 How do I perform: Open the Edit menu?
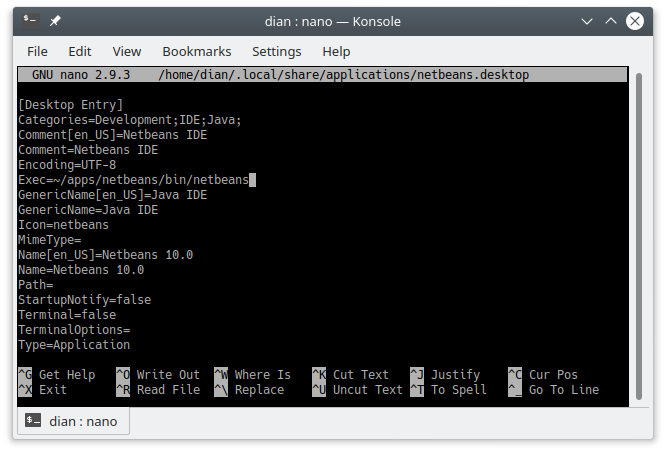coord(80,51)
